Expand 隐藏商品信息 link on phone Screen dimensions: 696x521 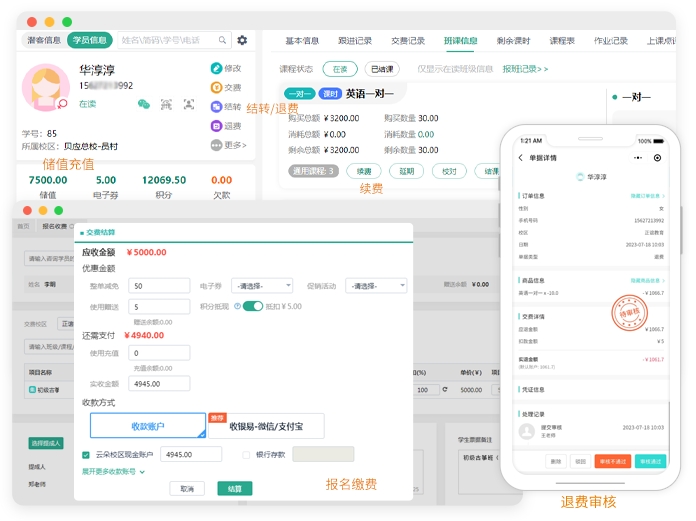click(x=648, y=280)
